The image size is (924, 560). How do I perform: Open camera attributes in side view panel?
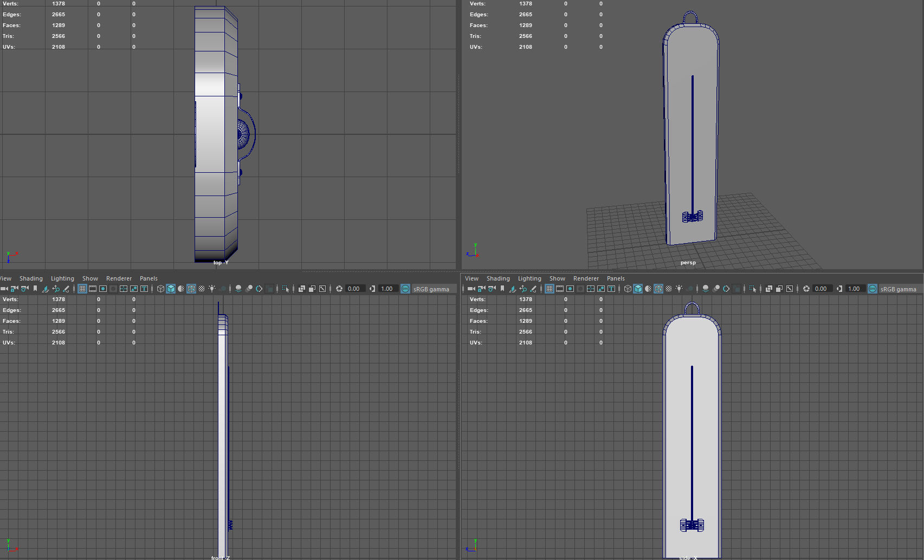pos(492,289)
